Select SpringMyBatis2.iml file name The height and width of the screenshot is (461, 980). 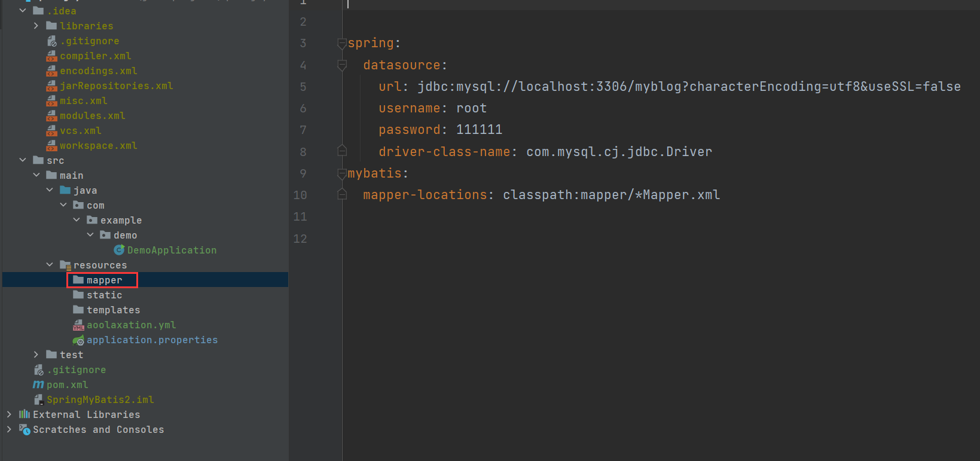pyautogui.click(x=100, y=399)
